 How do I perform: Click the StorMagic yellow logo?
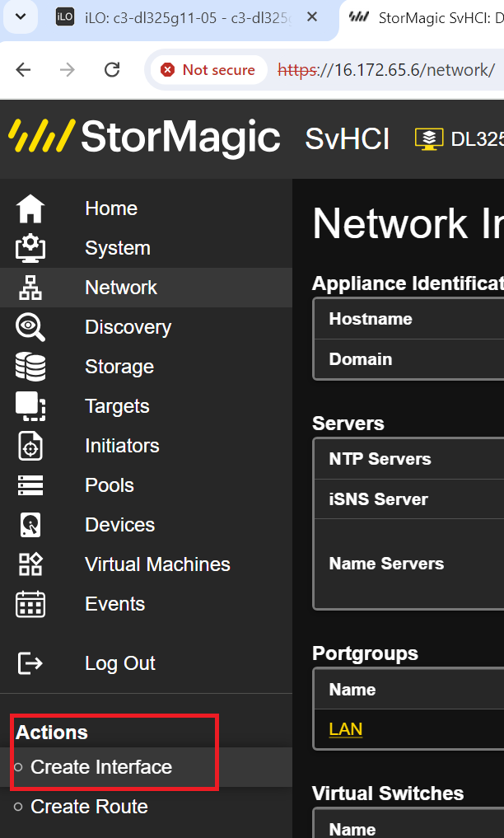tap(41, 136)
